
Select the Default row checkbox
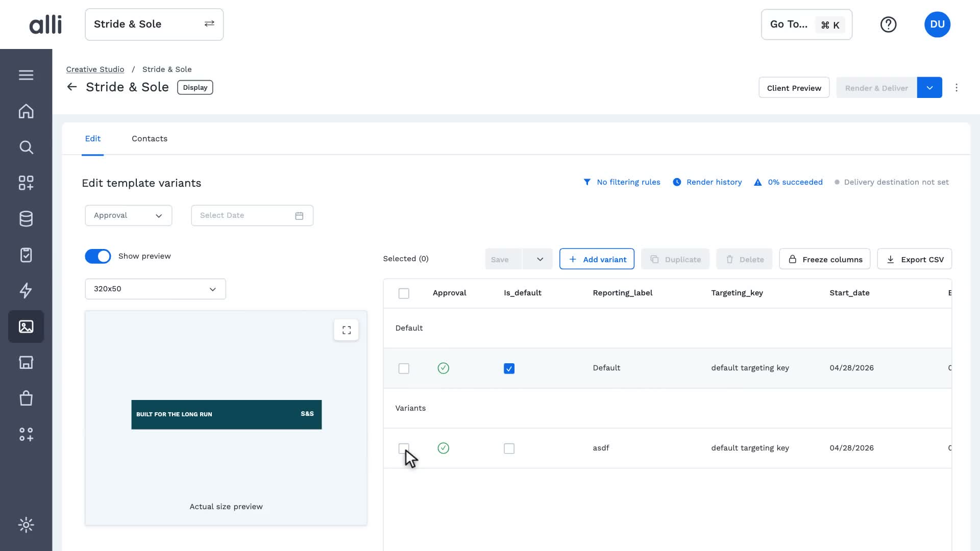point(404,368)
